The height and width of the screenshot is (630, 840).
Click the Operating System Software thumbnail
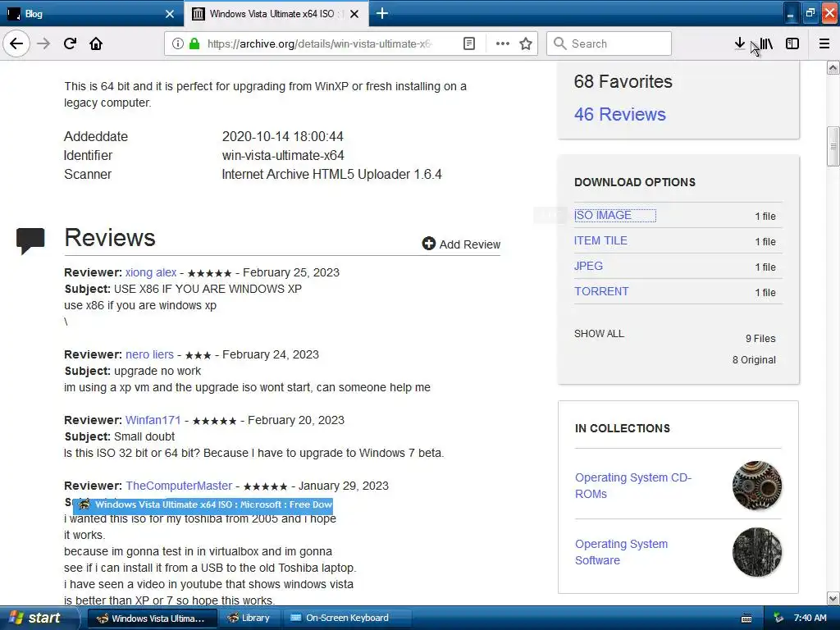click(x=757, y=552)
